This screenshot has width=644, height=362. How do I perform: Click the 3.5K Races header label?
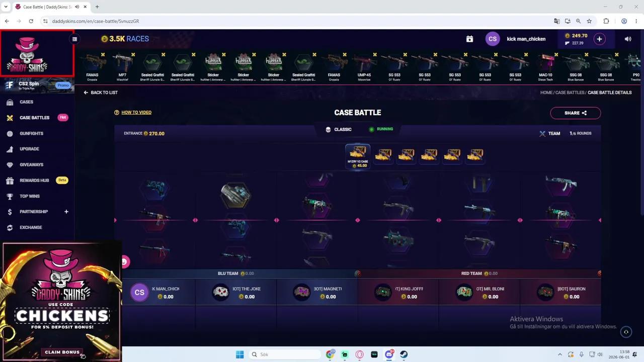point(125,39)
